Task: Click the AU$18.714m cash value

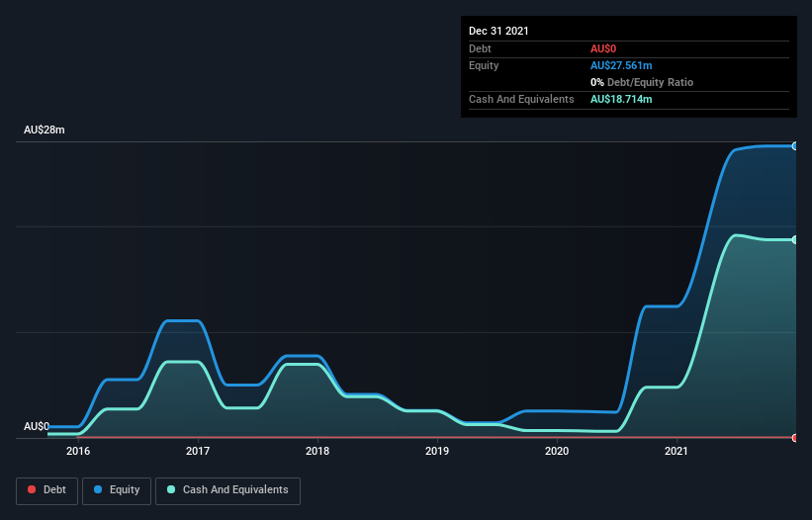Action: pyautogui.click(x=621, y=99)
